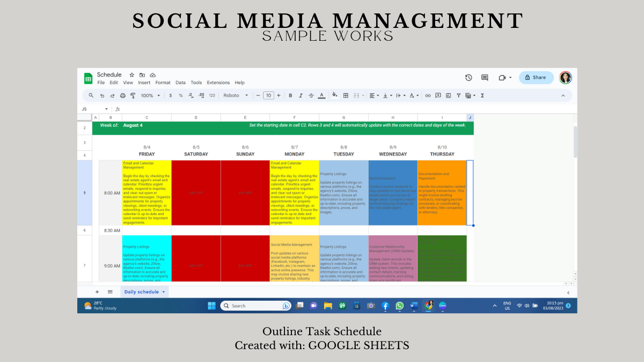Insert a chart
The image size is (644, 362).
point(448,95)
